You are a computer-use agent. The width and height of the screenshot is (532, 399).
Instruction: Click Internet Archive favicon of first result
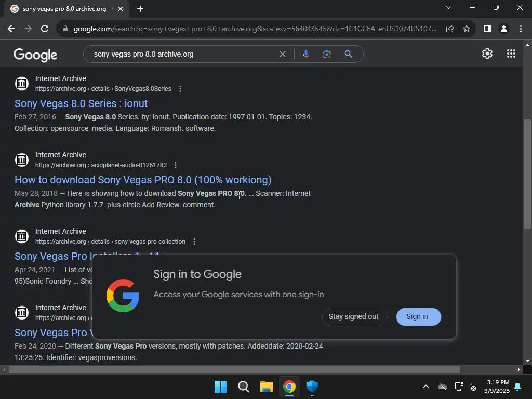tap(22, 83)
